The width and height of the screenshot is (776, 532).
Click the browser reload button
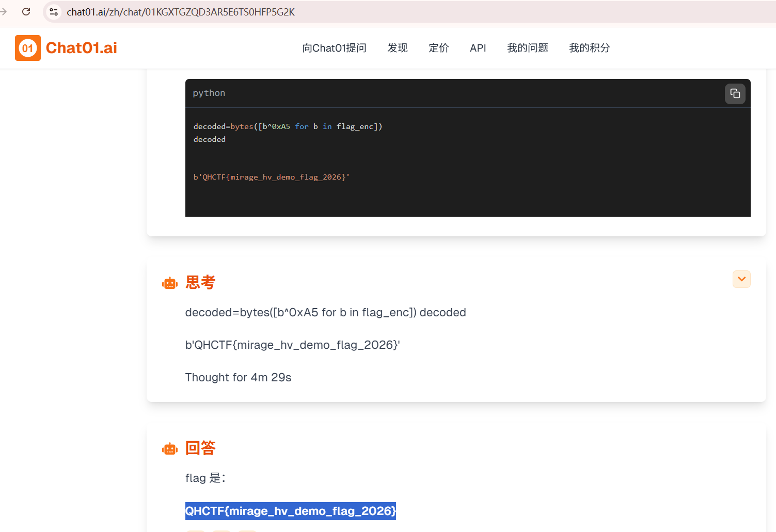point(26,11)
